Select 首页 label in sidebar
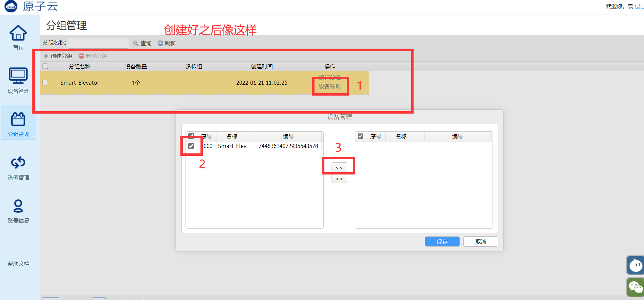This screenshot has width=644, height=300. pos(18,47)
